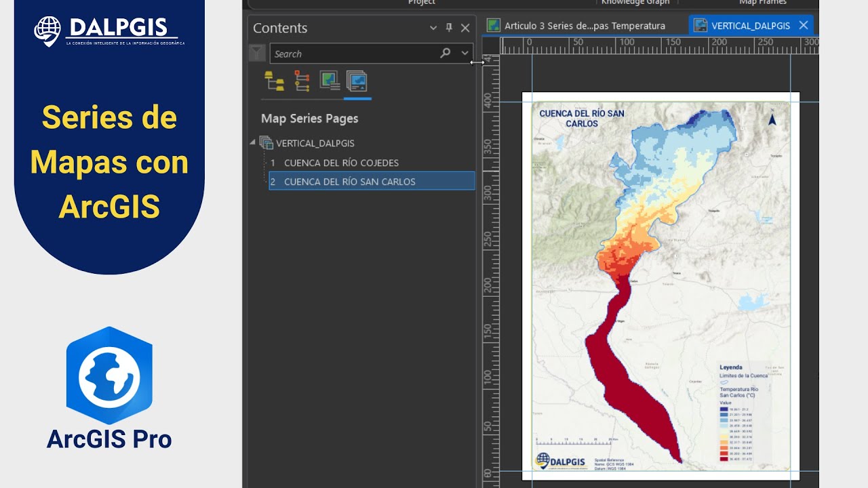Toggle auto-hide pin on Contents pane
The width and height of the screenshot is (868, 488).
click(449, 28)
